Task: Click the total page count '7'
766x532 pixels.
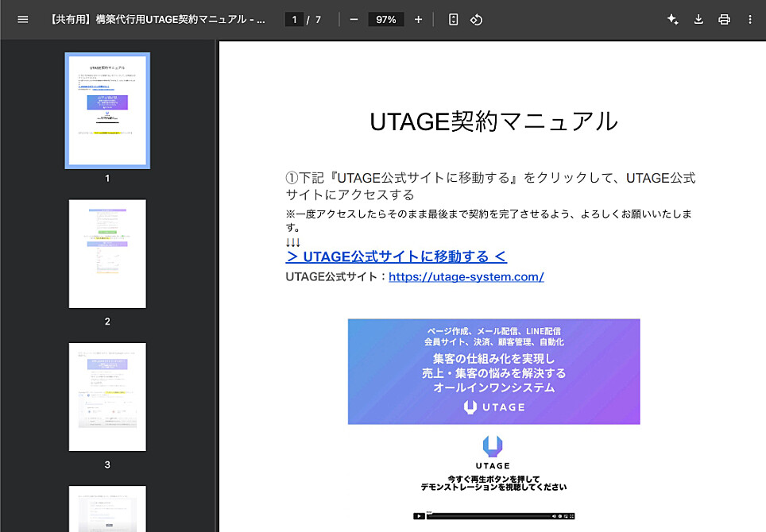Action: click(318, 20)
